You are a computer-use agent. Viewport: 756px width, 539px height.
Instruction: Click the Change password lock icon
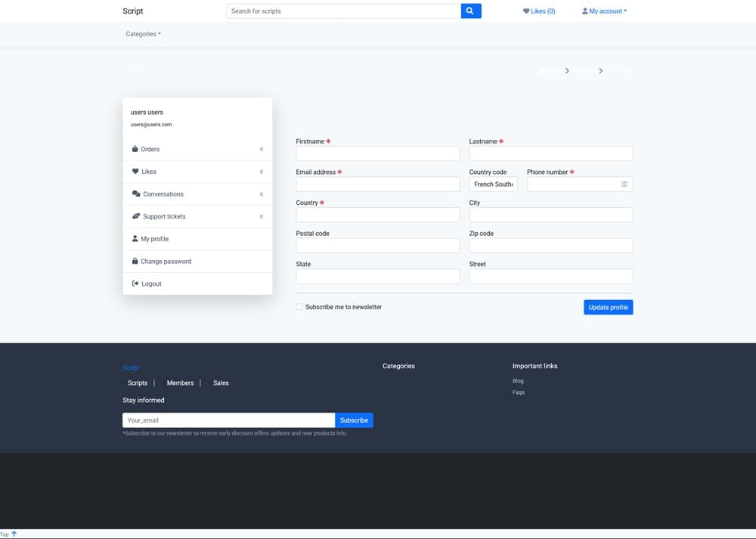pos(135,262)
